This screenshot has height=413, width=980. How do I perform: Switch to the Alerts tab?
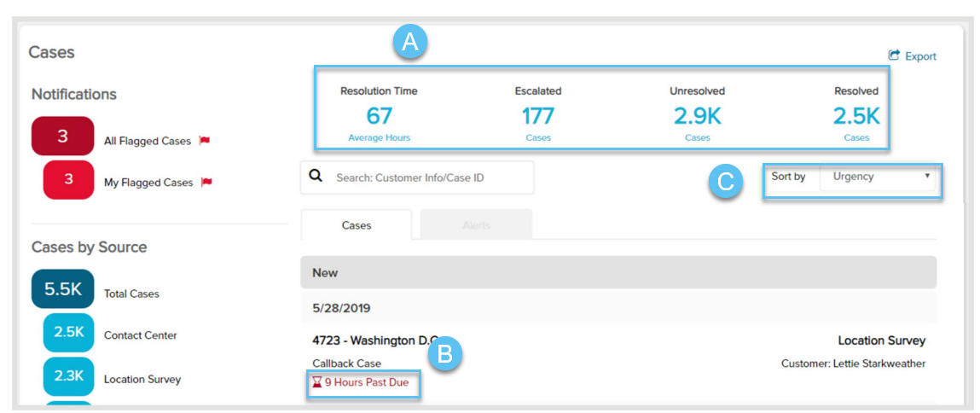[476, 225]
